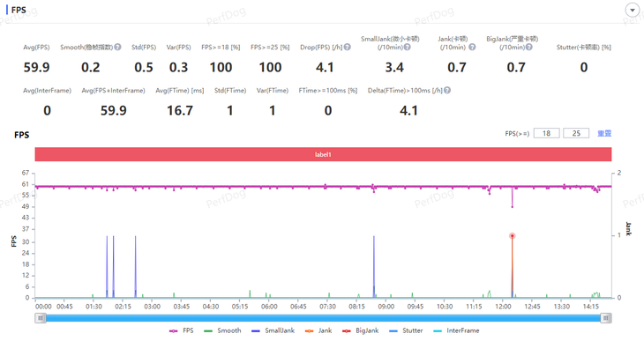Image resolution: width=644 pixels, height=341 pixels.
Task: Grab the right handle of time range slider
Action: 606,318
